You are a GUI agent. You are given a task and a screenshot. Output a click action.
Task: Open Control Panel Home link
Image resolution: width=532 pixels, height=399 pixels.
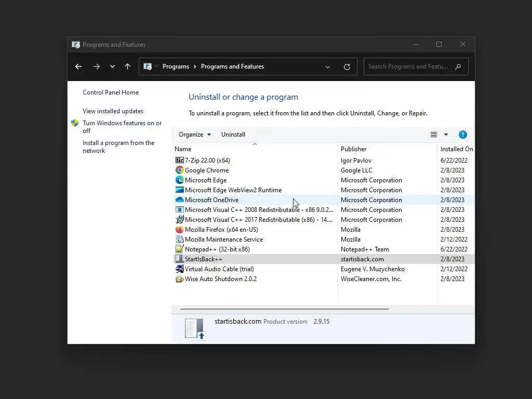[111, 92]
